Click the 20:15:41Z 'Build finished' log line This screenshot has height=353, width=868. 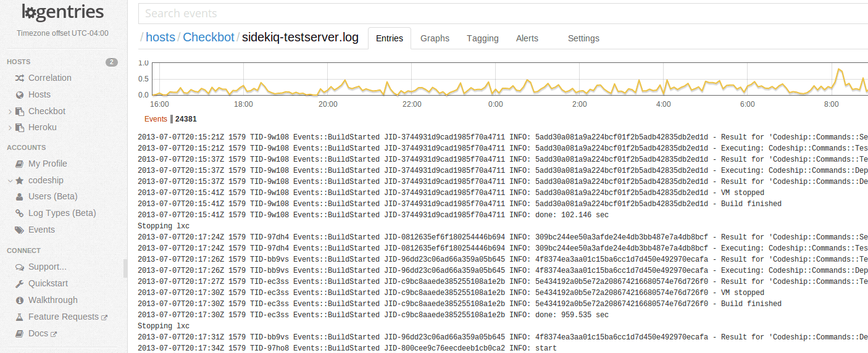[x=459, y=204]
